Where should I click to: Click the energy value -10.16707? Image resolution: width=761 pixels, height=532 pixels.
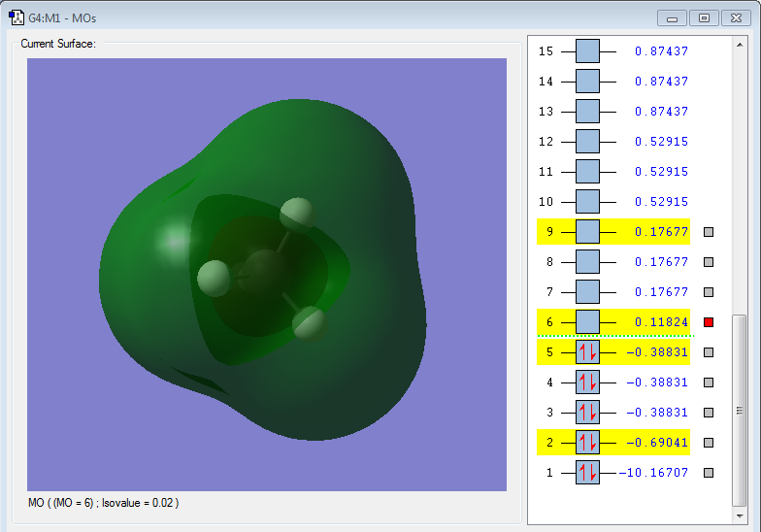point(653,473)
